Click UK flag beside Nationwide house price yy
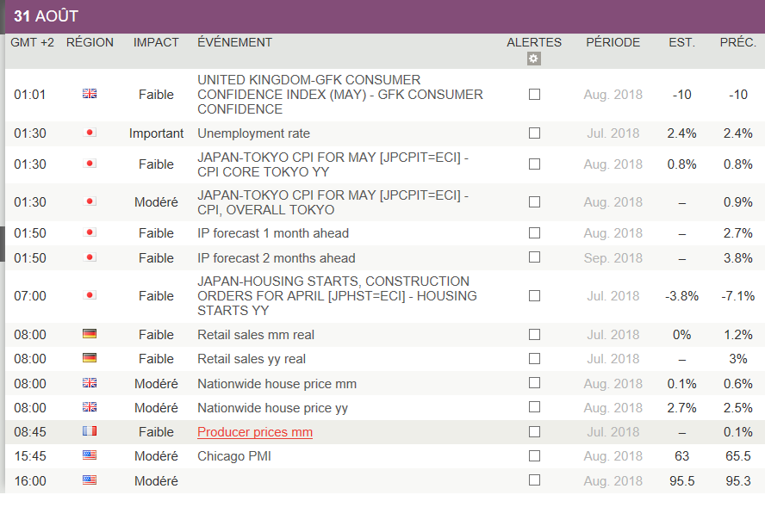765x532 pixels. coord(90,407)
